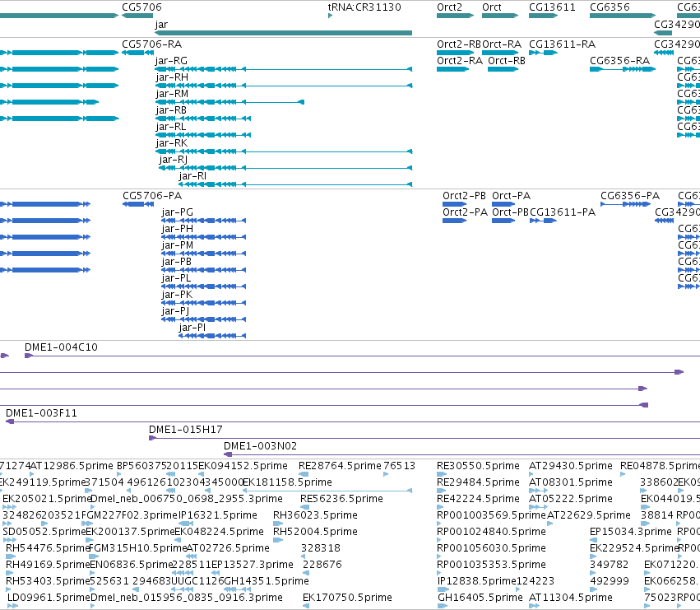Select the CG13611-PA protein label
The image size is (700, 610).
(x=563, y=212)
